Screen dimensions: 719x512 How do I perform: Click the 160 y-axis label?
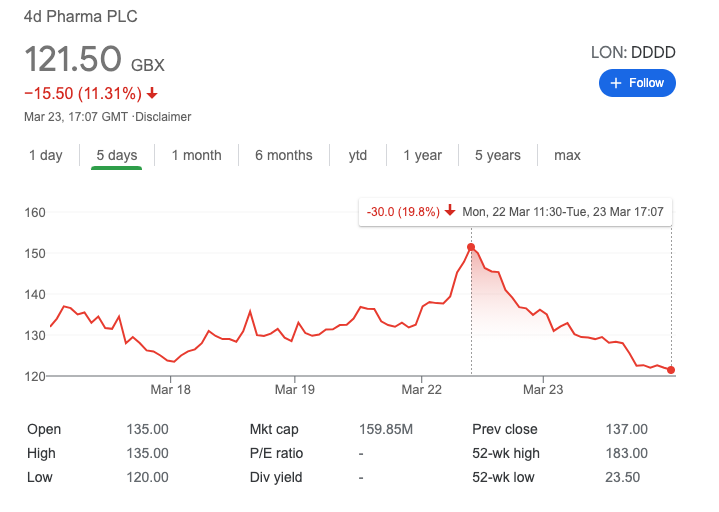coord(35,213)
